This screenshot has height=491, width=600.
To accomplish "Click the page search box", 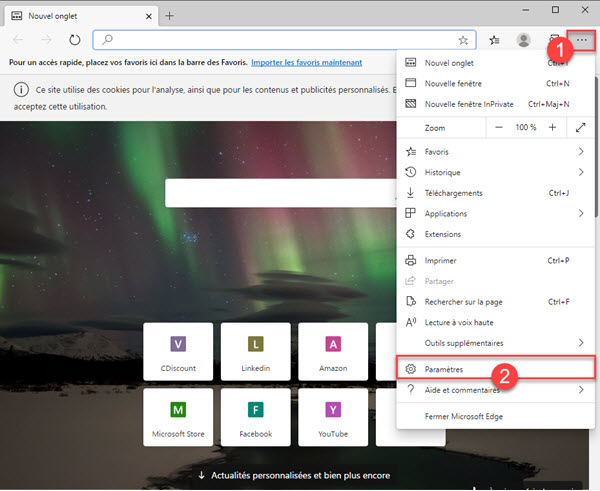I will click(281, 193).
